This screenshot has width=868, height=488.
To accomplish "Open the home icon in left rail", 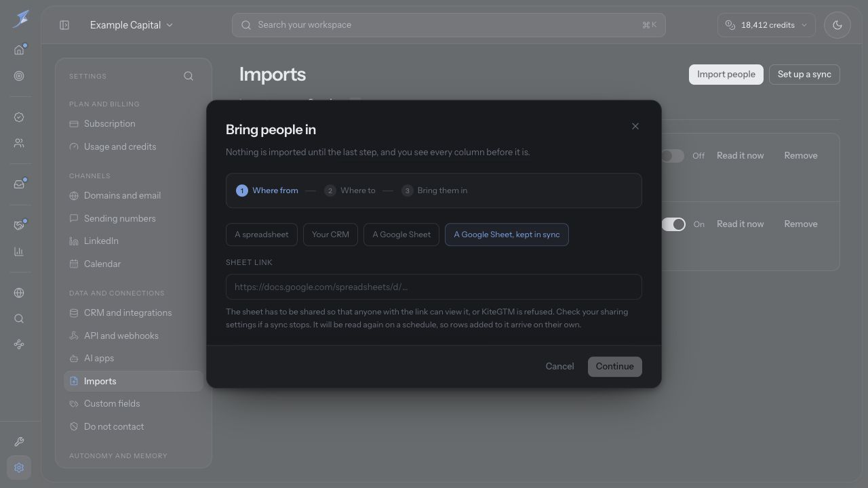I will point(19,49).
